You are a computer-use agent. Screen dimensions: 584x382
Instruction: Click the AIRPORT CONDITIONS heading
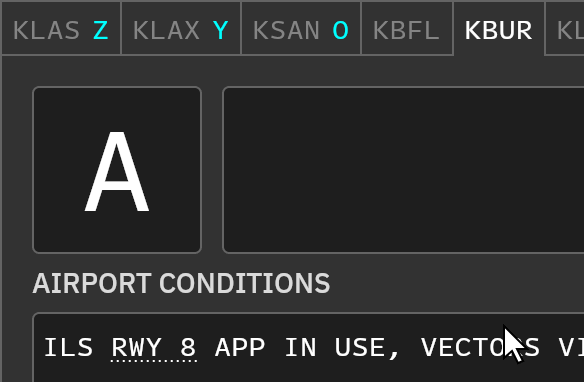(181, 284)
